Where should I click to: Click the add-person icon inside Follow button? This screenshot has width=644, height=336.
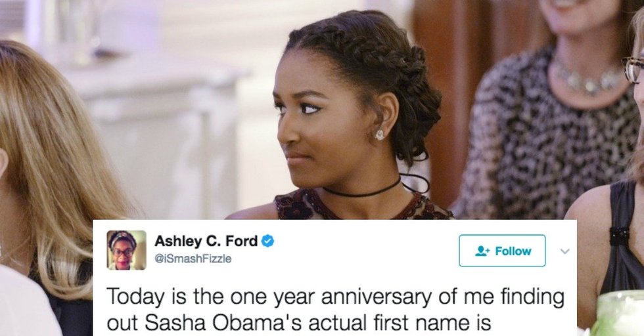(x=482, y=251)
